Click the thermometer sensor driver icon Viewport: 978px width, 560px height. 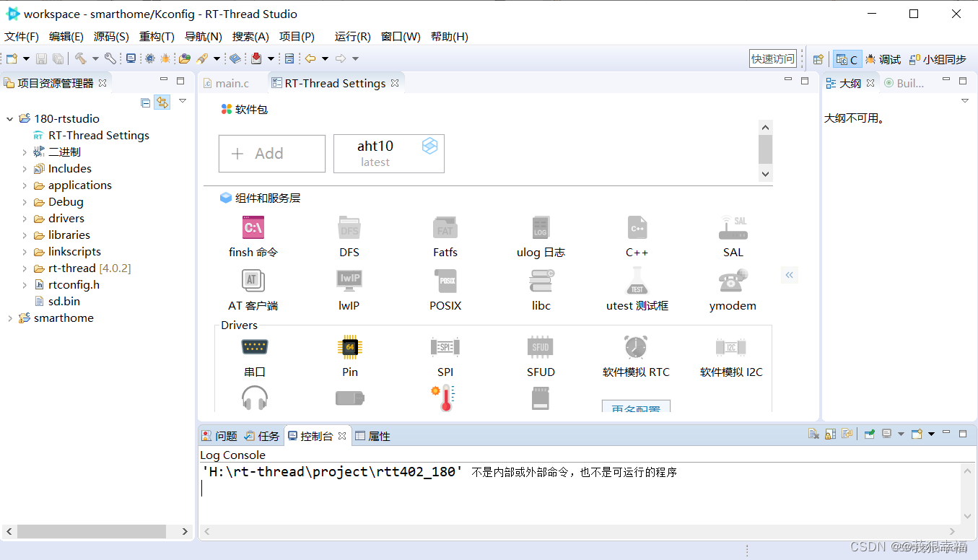click(443, 398)
